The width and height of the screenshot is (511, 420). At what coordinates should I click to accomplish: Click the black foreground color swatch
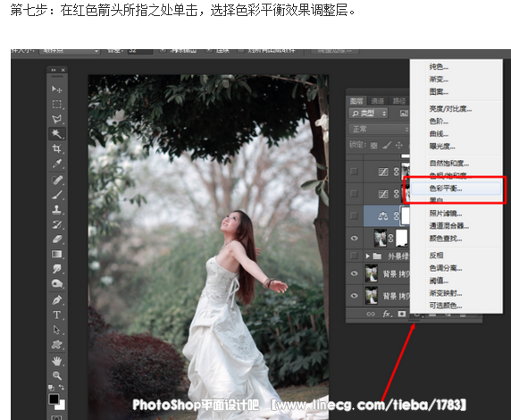[54, 399]
